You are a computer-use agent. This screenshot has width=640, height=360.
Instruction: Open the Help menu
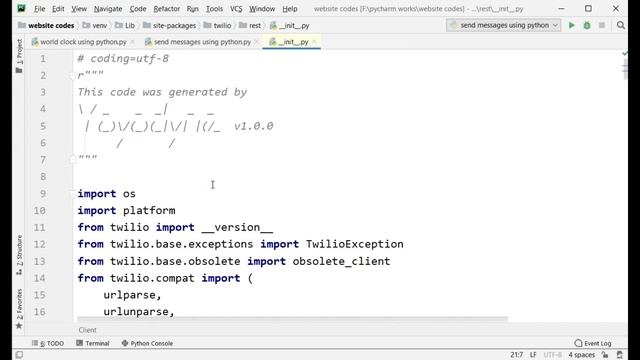pos(290,9)
